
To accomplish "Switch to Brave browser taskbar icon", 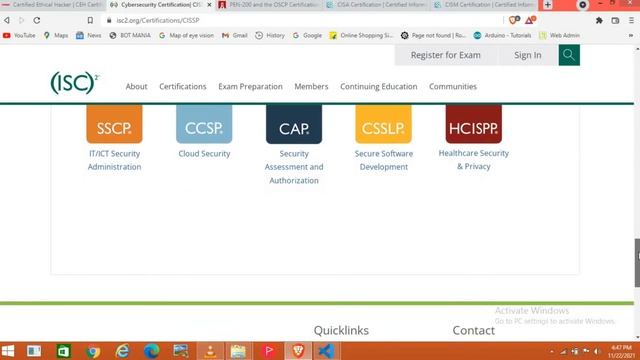I will (298, 351).
